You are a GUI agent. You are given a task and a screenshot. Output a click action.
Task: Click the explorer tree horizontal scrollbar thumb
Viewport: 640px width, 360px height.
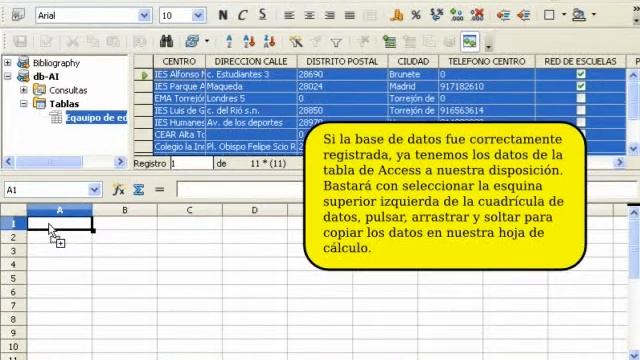click(x=49, y=162)
